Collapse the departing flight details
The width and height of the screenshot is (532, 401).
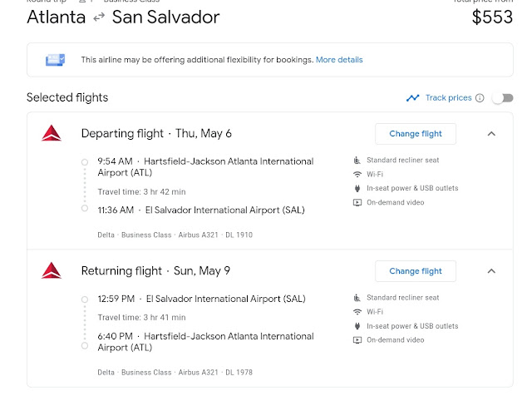pos(491,133)
